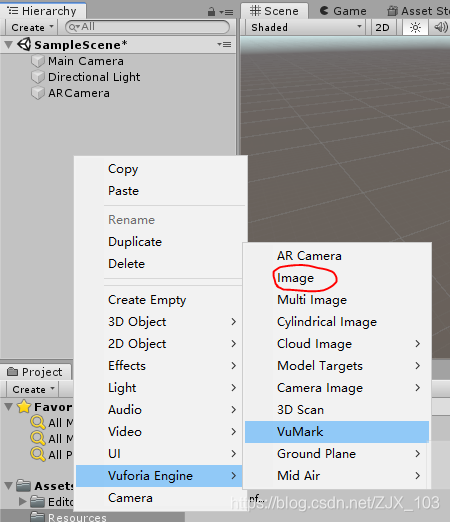Collapse the SampleScene hierarchy tree
The height and width of the screenshot is (522, 450).
[9, 45]
